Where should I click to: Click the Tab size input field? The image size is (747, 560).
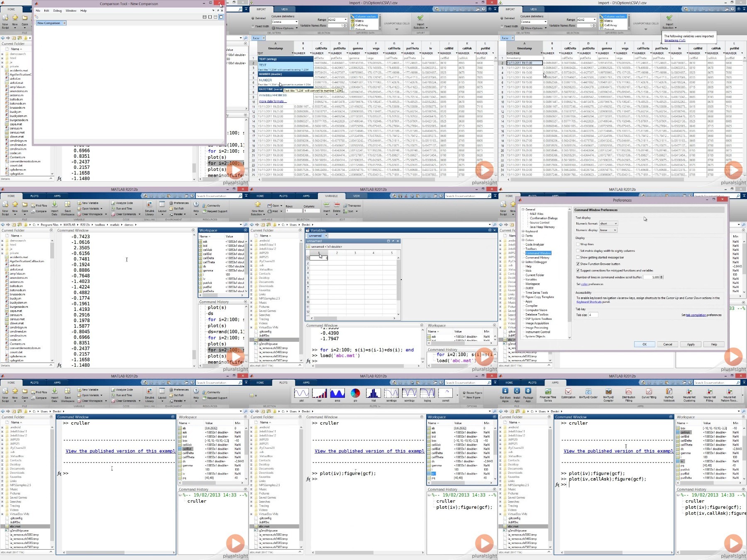(x=593, y=315)
